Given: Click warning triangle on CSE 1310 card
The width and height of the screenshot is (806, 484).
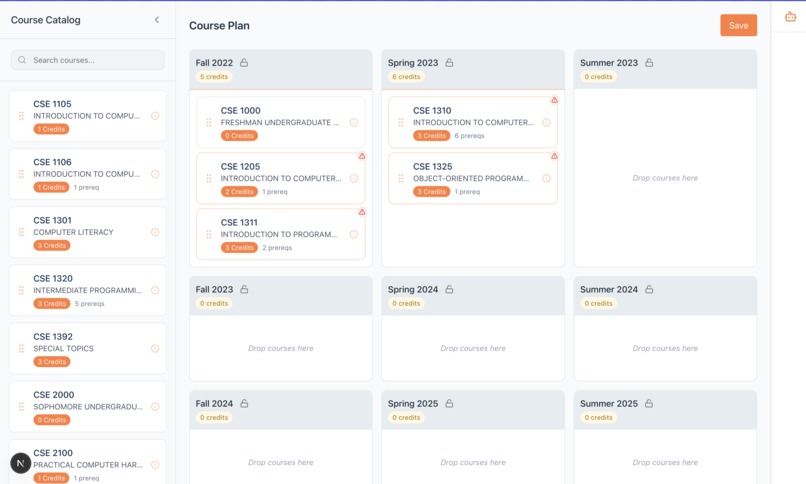Looking at the screenshot, I should coord(554,100).
